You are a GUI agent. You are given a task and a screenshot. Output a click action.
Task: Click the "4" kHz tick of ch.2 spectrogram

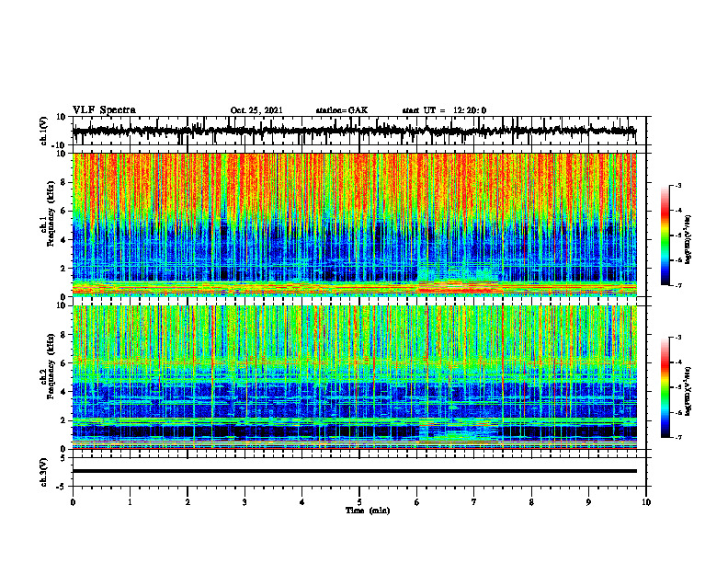[x=63, y=392]
